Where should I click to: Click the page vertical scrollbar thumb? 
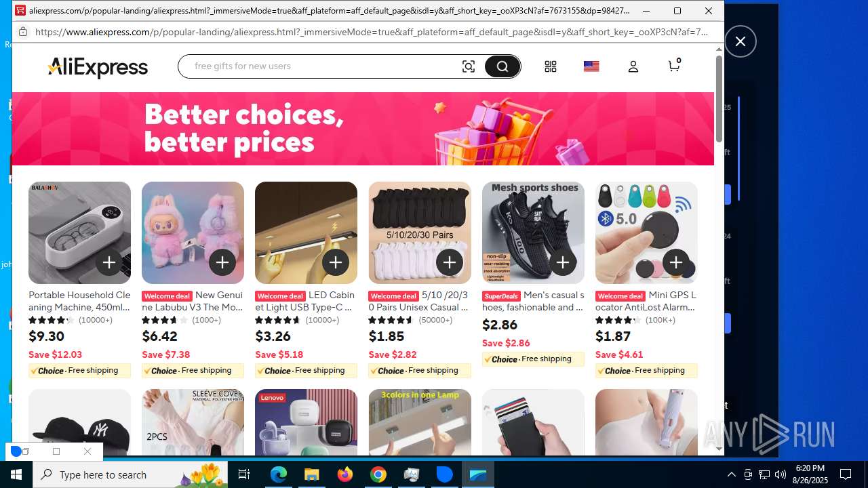719,99
